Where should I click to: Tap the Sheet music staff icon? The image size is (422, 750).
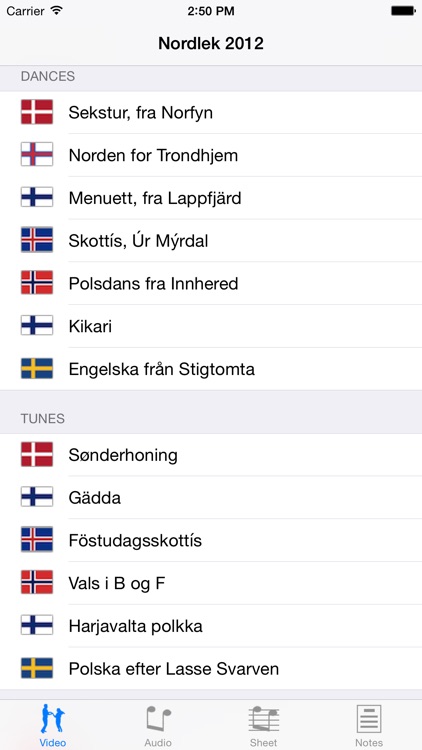click(x=264, y=718)
